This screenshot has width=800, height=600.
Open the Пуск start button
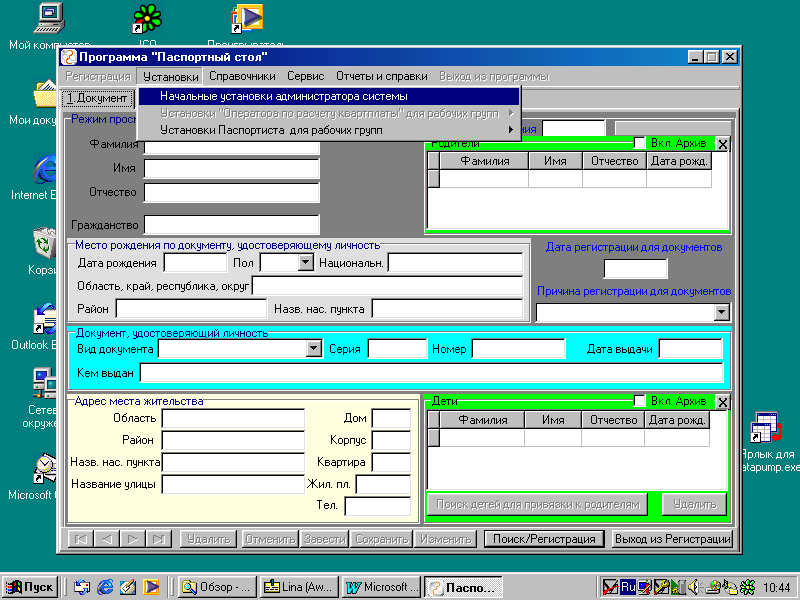[31, 587]
